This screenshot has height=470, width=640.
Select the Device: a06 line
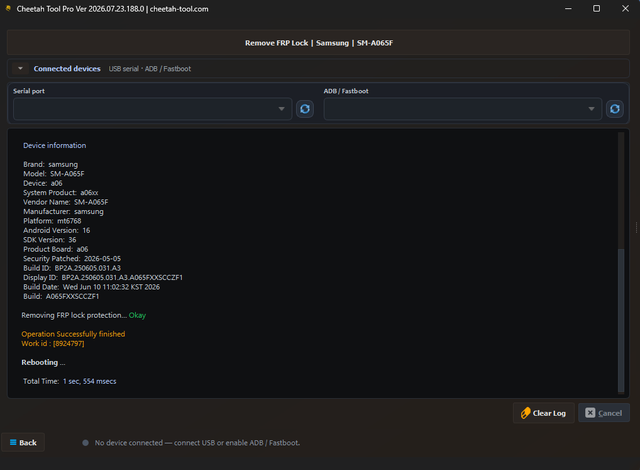42,183
